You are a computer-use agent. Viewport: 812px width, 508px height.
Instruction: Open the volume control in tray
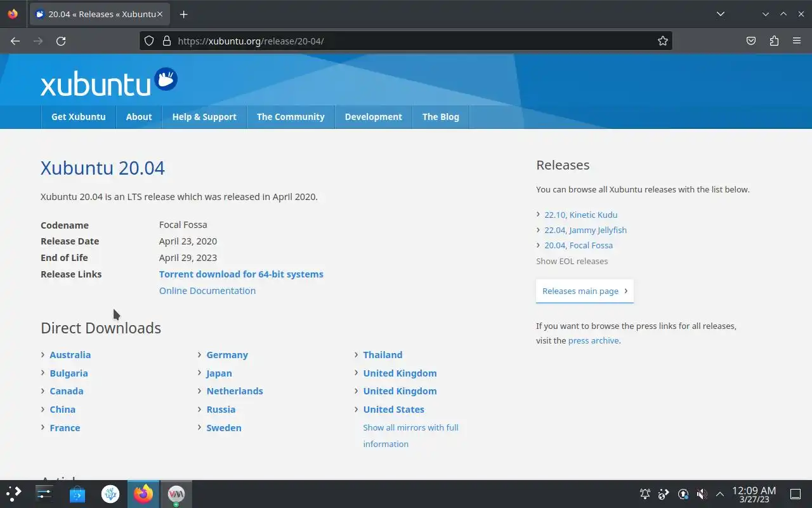click(x=702, y=494)
